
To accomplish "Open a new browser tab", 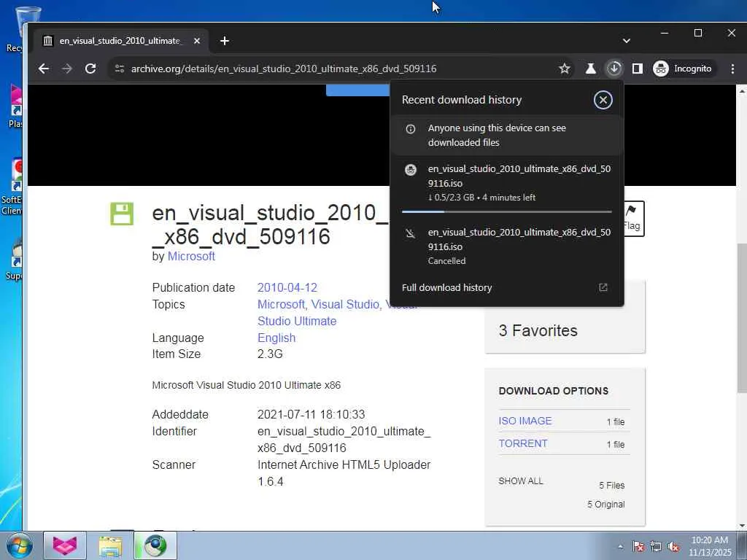I will (x=225, y=41).
